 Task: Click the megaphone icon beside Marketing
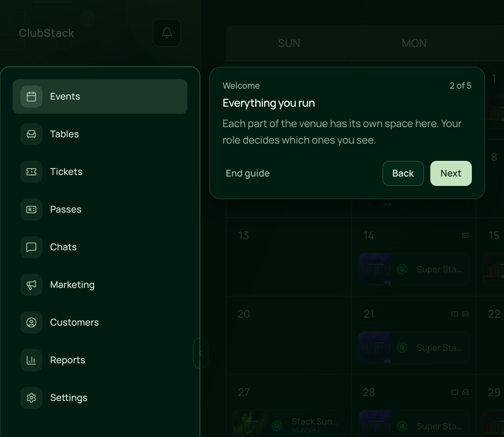point(31,285)
